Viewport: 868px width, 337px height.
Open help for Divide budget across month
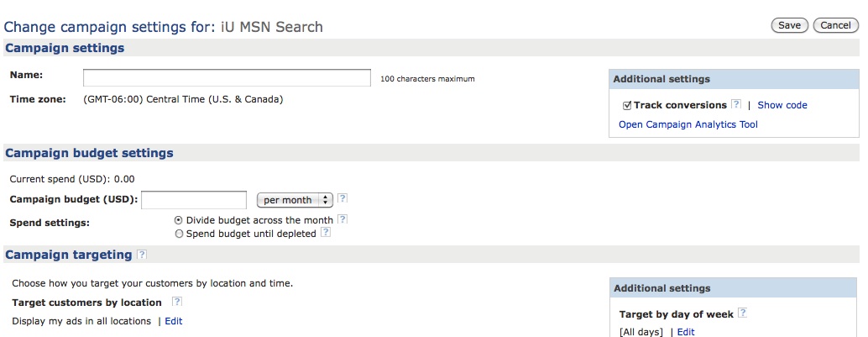point(342,219)
